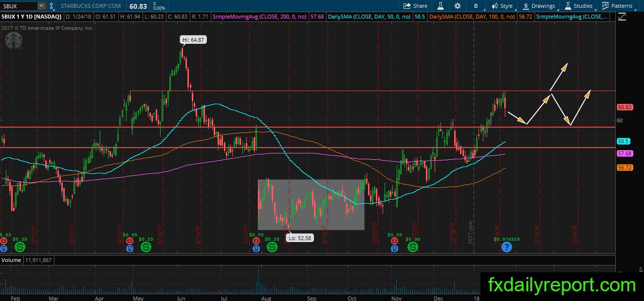The image size is (644, 301).
Task: Click the chart mode icon below Patterns
Action: (622, 17)
